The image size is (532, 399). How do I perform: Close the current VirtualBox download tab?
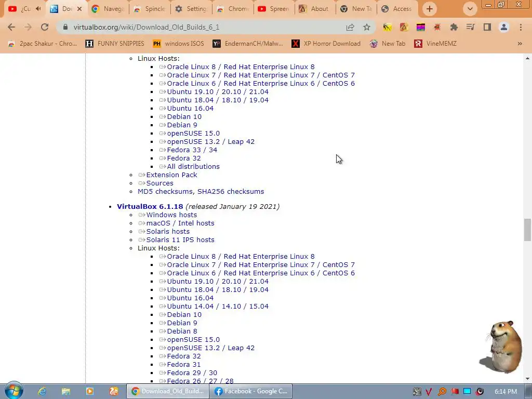point(79,9)
